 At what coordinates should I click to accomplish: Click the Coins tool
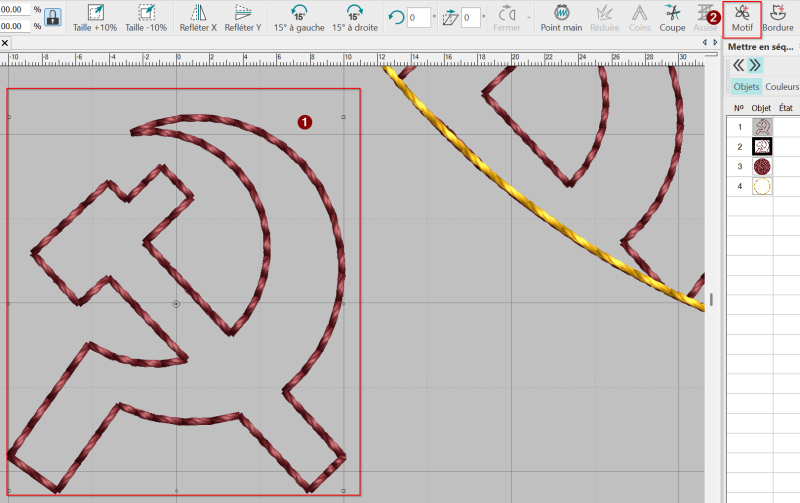click(640, 18)
